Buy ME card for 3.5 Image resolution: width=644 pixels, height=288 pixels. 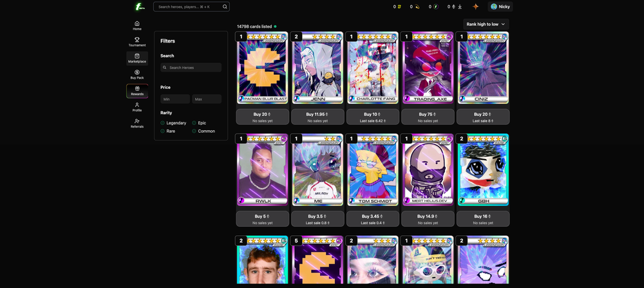tap(317, 218)
